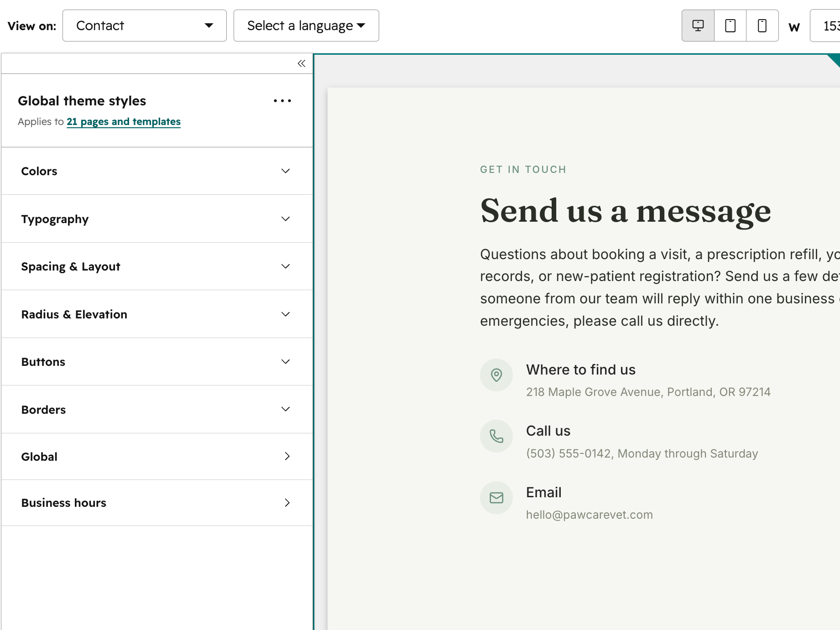The height and width of the screenshot is (630, 840).
Task: Click the (503) 555-0142 phone line
Action: (642, 453)
